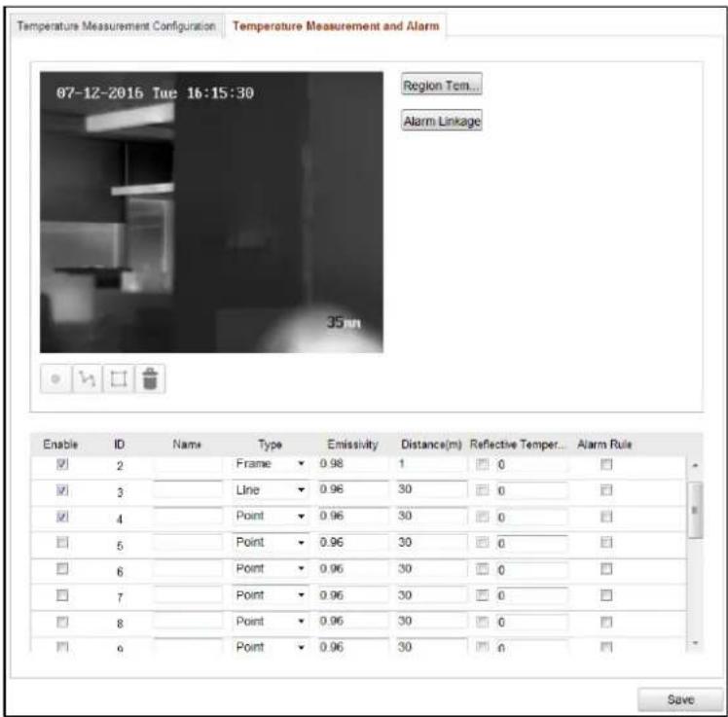The width and height of the screenshot is (728, 717).
Task: Click Emissivity field for ID 3
Action: (353, 489)
